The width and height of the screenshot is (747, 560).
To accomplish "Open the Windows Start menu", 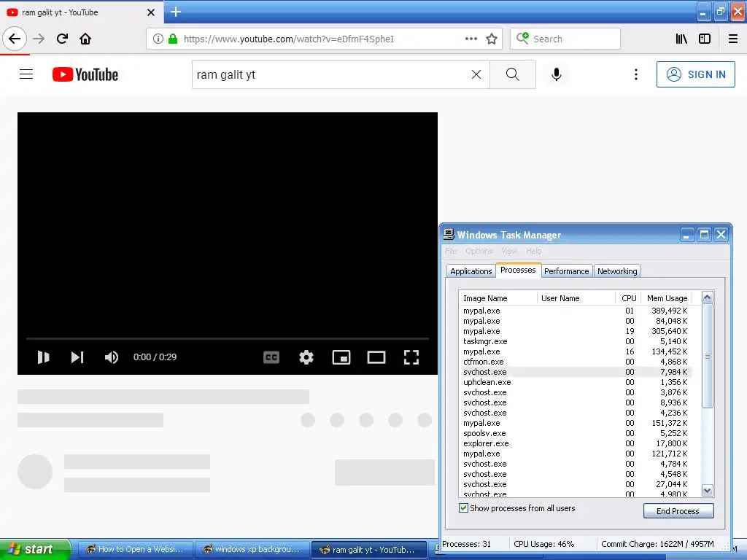I will pos(35,549).
